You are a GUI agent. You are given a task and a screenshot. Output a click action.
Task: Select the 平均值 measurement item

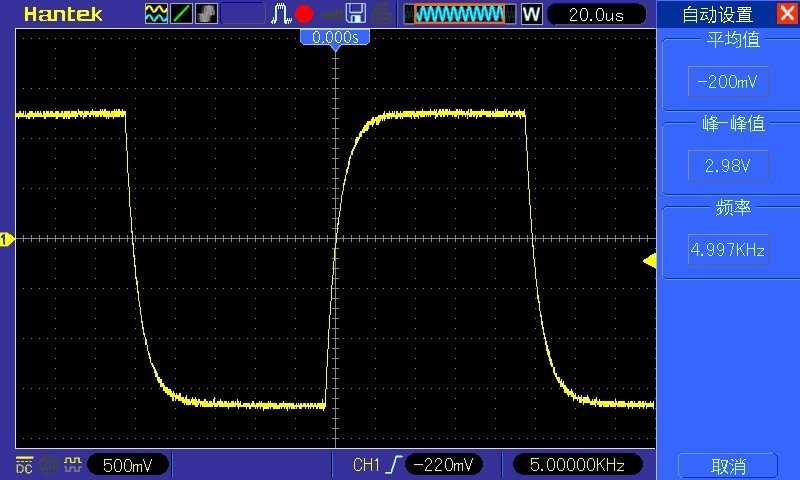click(728, 82)
